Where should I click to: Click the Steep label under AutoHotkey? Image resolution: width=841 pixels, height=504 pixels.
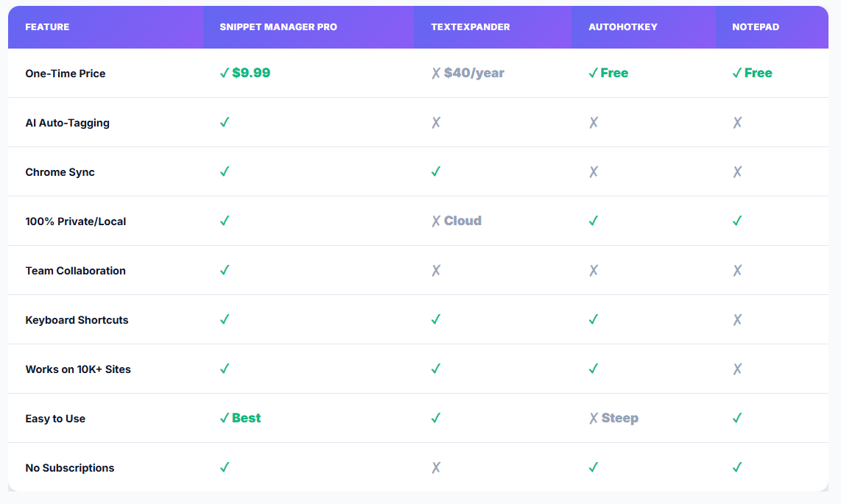point(620,418)
